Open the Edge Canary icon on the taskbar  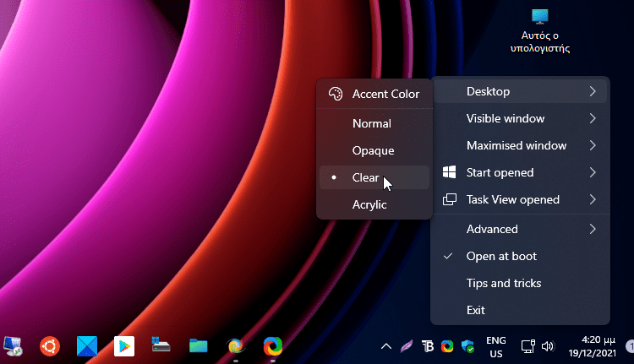236,346
